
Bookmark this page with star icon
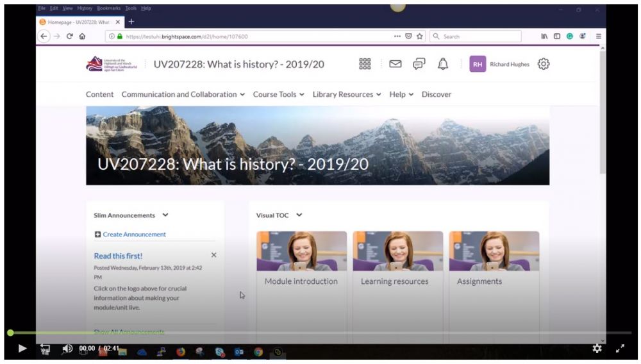point(419,37)
